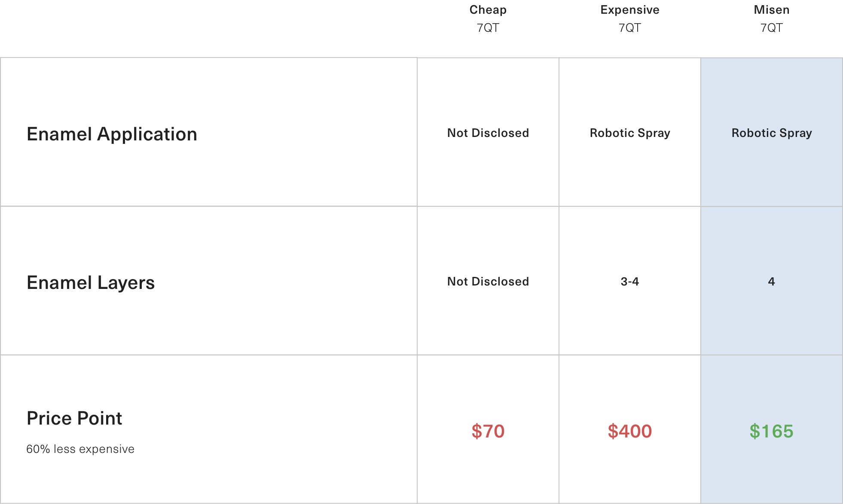The image size is (843, 504).
Task: Click Robotic Spray in highlighted Misen column
Action: tap(772, 133)
